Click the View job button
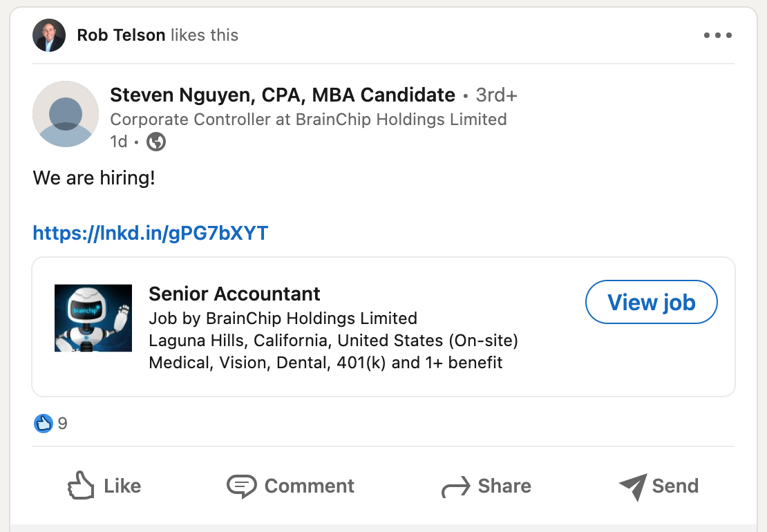 [x=651, y=302]
